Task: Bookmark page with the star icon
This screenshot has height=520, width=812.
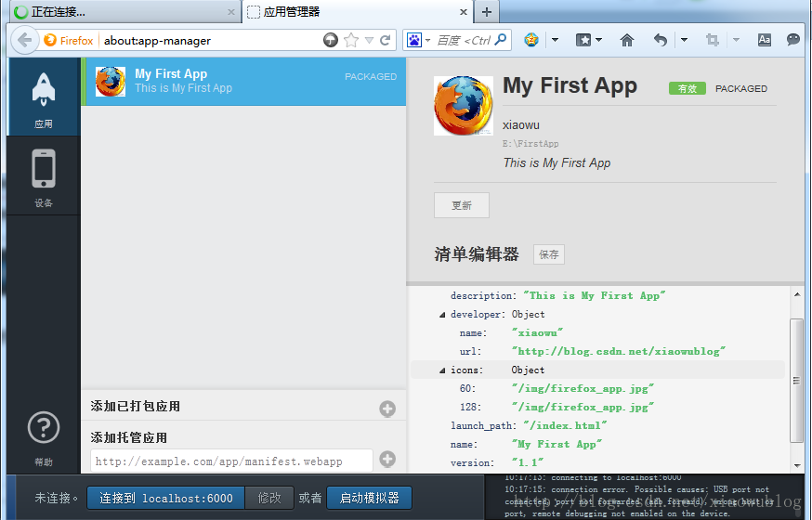Action: tap(351, 40)
